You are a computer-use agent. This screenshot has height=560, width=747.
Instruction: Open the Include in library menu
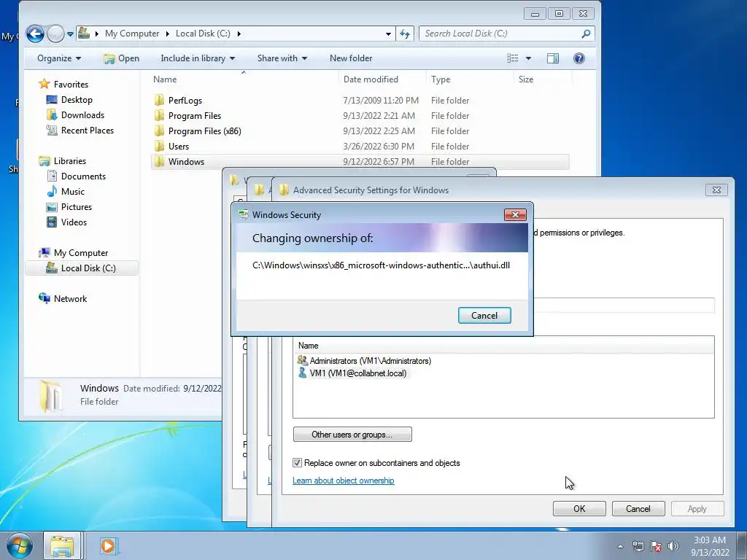[198, 58]
